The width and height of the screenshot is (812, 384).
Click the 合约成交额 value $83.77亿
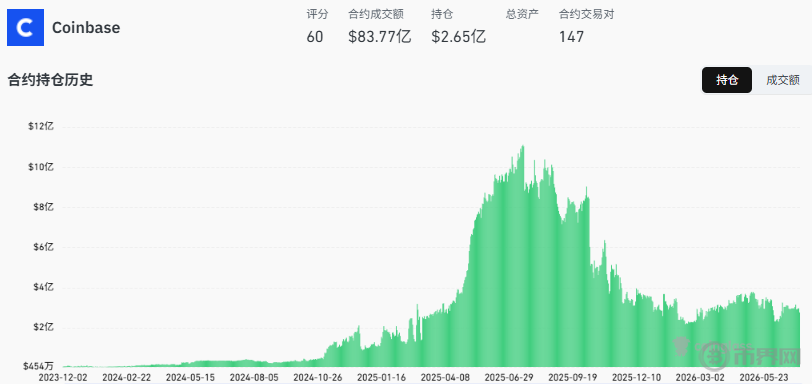pos(380,37)
